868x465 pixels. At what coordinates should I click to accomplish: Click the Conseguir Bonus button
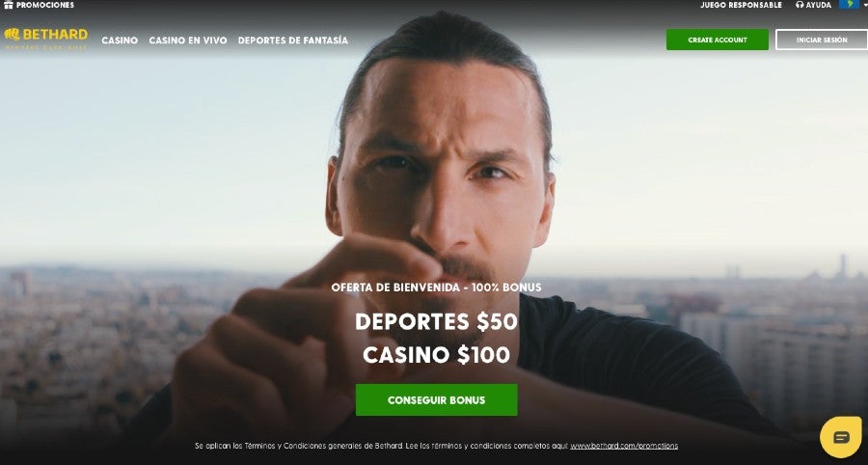pos(437,399)
